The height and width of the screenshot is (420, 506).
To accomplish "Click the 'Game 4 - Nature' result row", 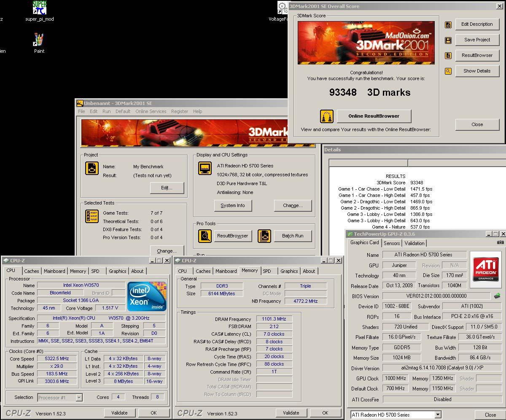I will click(386, 227).
